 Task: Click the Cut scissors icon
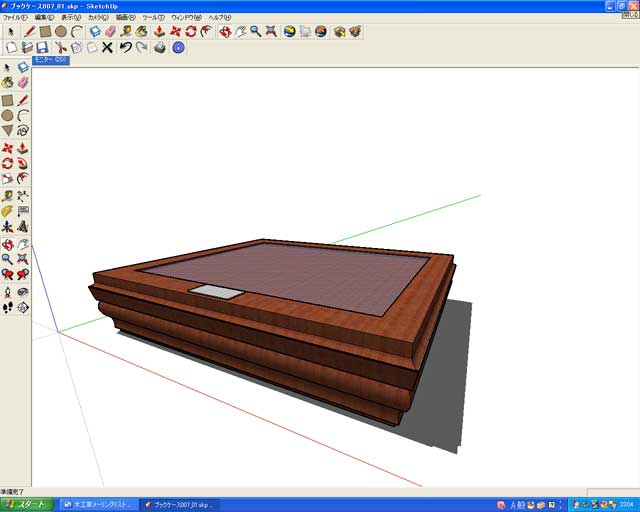tap(59, 47)
